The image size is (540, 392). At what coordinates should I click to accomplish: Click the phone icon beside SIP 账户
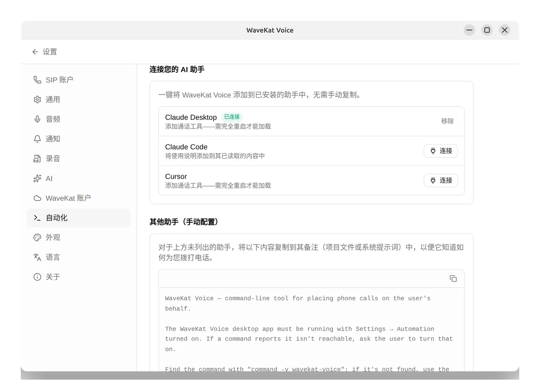(x=37, y=80)
